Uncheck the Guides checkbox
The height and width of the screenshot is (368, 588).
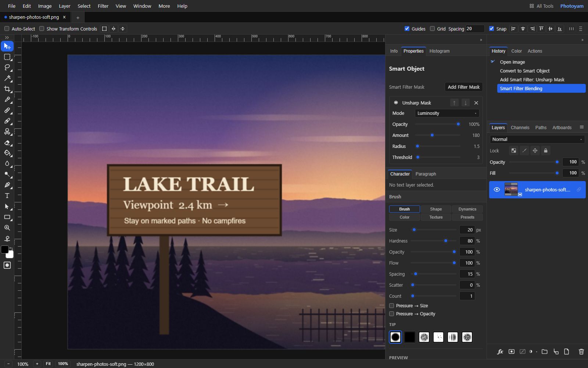[x=407, y=29]
